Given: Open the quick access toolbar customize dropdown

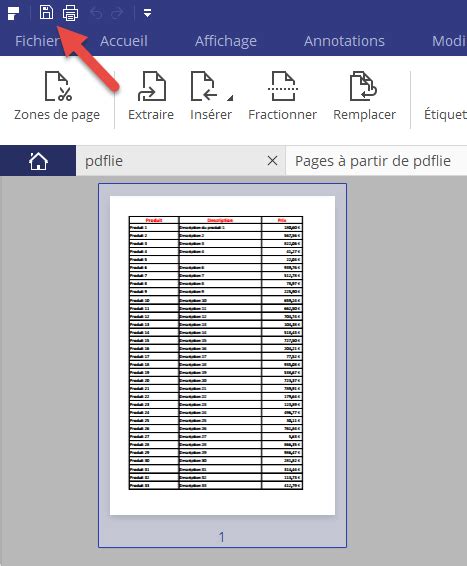Looking at the screenshot, I should [x=147, y=13].
